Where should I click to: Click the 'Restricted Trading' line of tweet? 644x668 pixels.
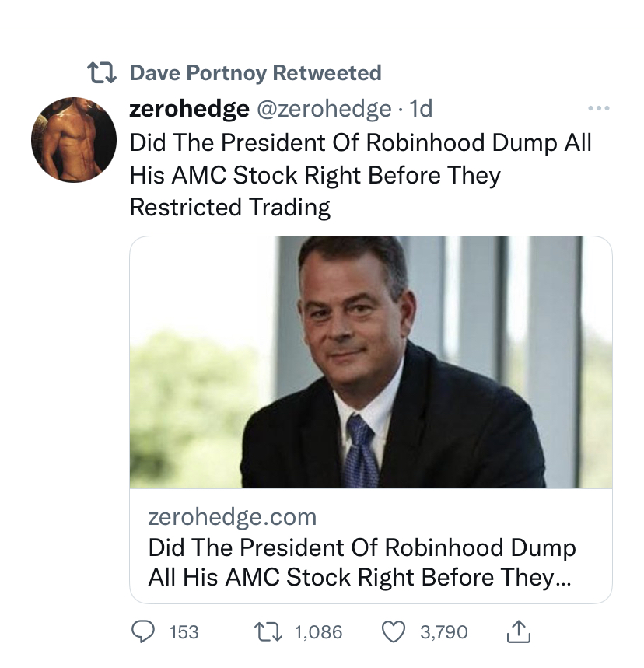[x=230, y=208]
